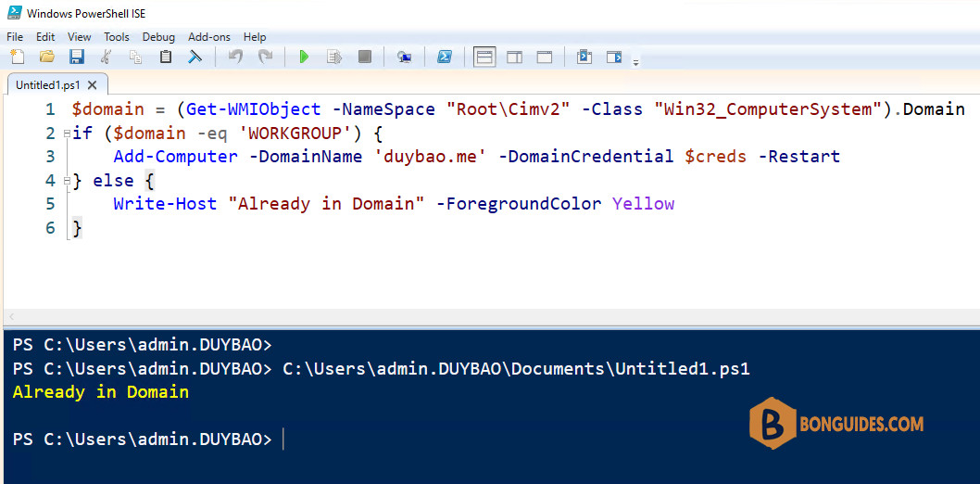
Task: Toggle Show Script Pane Maximized layout
Action: [545, 57]
